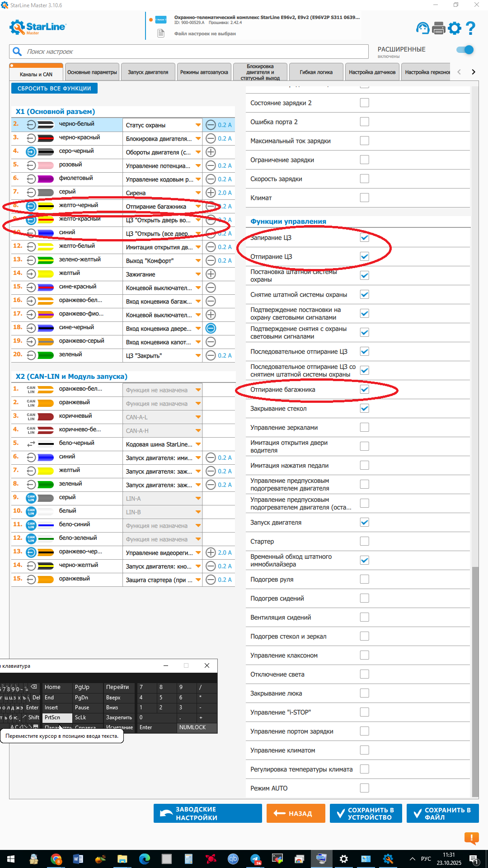Open help question mark icon
488x868 pixels.
pyautogui.click(x=470, y=28)
